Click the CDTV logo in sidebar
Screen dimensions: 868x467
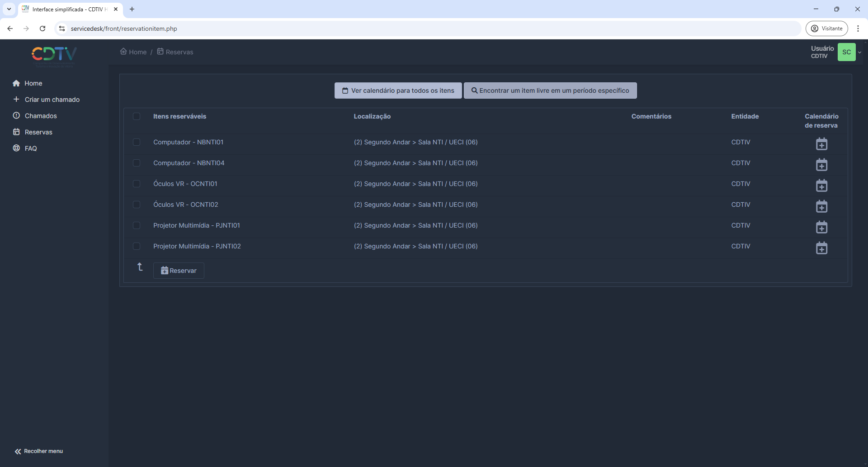[54, 55]
